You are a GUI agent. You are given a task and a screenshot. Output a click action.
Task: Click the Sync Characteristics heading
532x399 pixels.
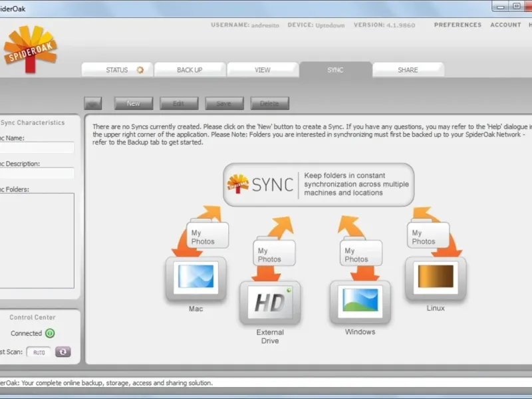click(x=33, y=122)
